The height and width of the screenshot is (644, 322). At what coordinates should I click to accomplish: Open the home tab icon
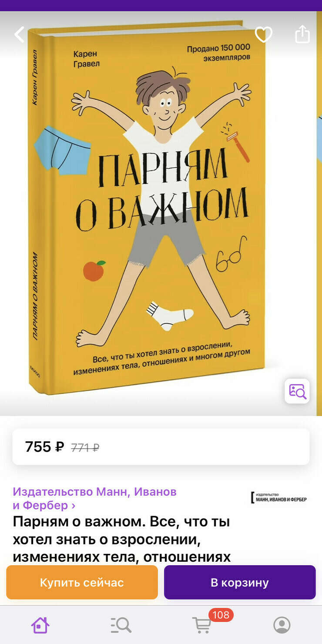coord(40,625)
